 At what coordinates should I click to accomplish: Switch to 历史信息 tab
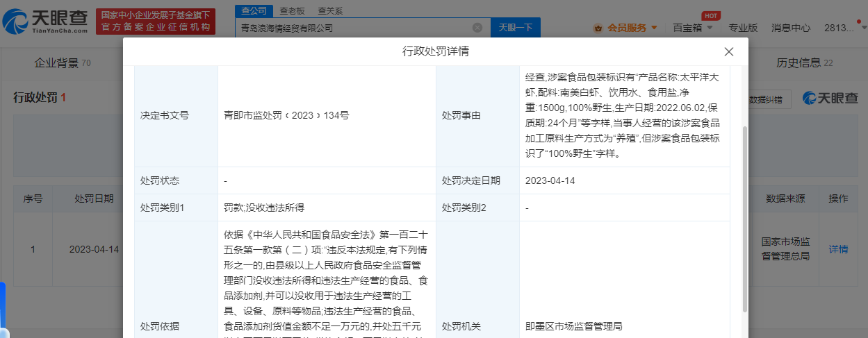pyautogui.click(x=805, y=63)
